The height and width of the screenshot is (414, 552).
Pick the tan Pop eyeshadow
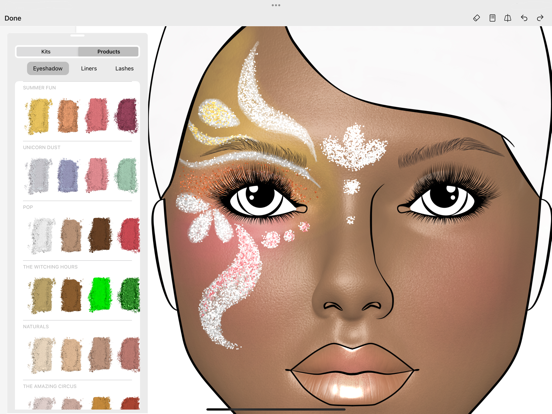tap(71, 235)
